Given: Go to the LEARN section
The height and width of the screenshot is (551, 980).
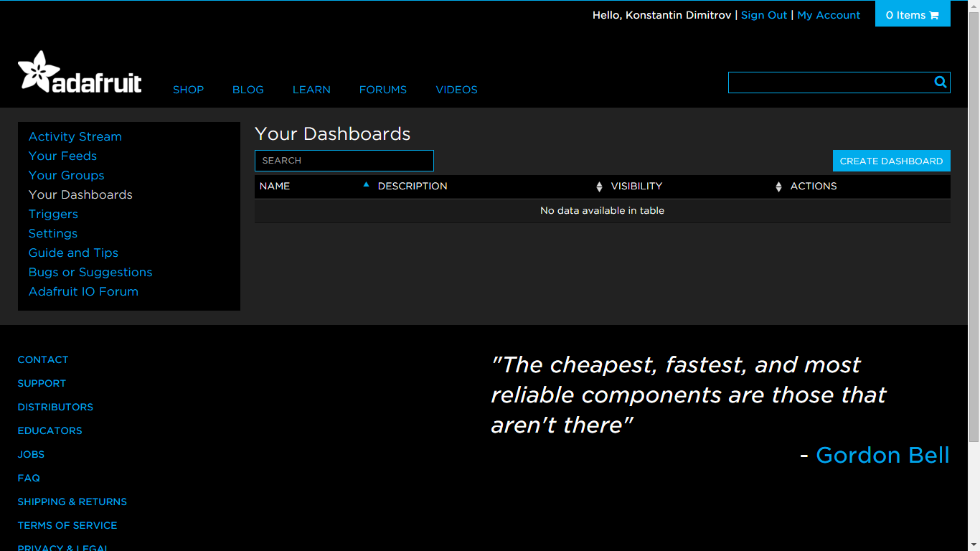Looking at the screenshot, I should 311,90.
